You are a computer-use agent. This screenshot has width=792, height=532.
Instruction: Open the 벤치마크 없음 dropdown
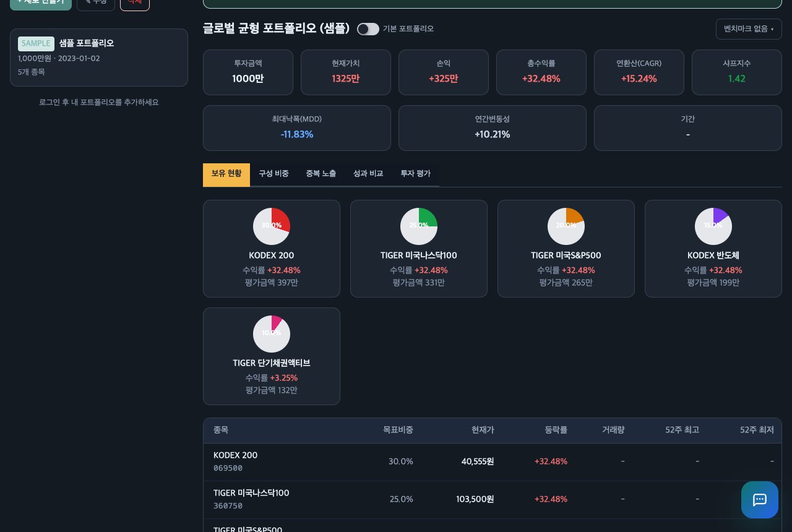click(749, 29)
